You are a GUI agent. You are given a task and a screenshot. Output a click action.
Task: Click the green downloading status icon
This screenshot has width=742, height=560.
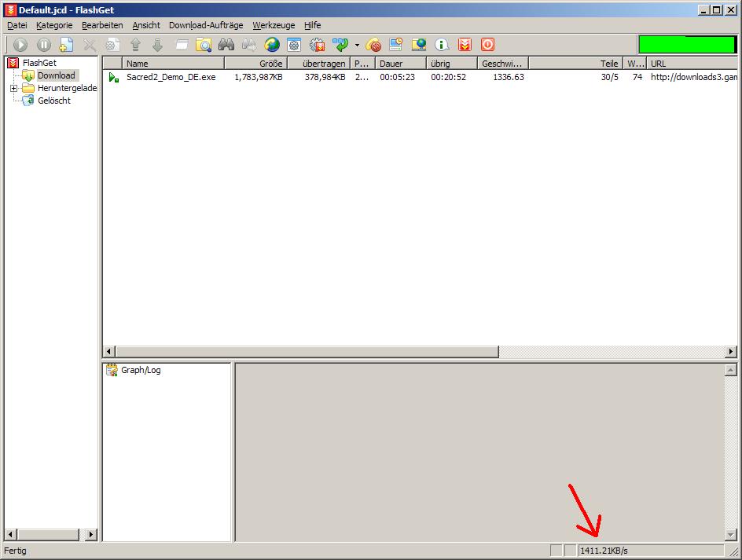113,77
